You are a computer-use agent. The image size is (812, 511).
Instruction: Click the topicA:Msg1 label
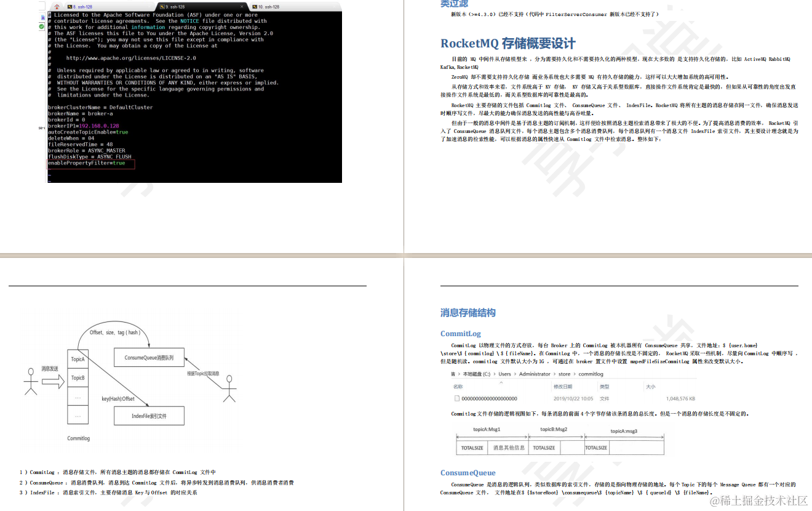[487, 429]
